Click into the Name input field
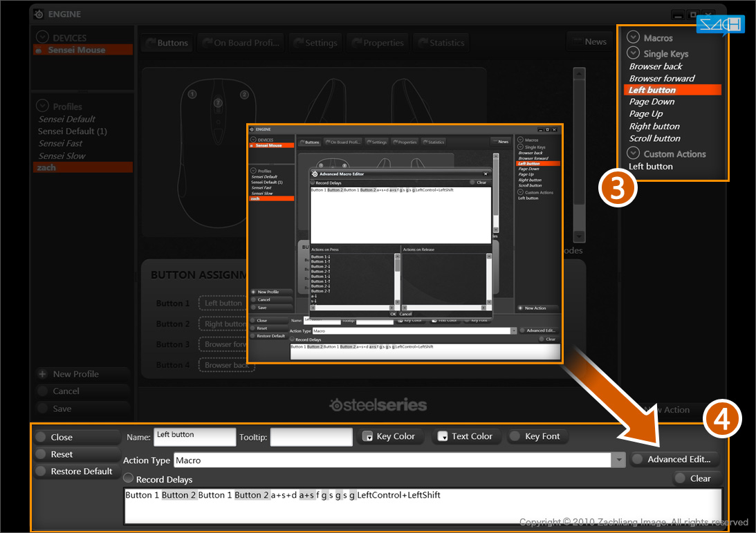The height and width of the screenshot is (533, 756). [195, 437]
